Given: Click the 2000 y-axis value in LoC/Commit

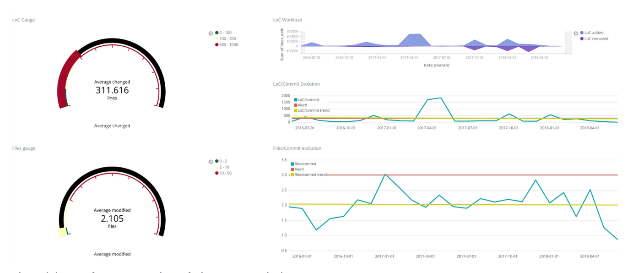Looking at the screenshot, I should pos(286,96).
